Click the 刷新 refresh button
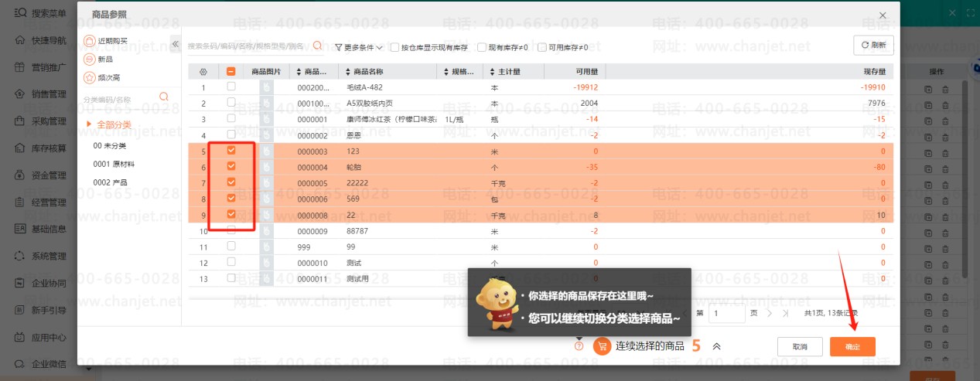This screenshot has height=381, width=980. tap(873, 45)
